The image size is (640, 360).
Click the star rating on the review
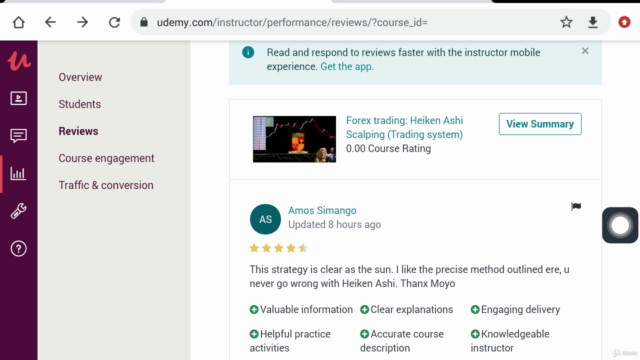click(279, 248)
